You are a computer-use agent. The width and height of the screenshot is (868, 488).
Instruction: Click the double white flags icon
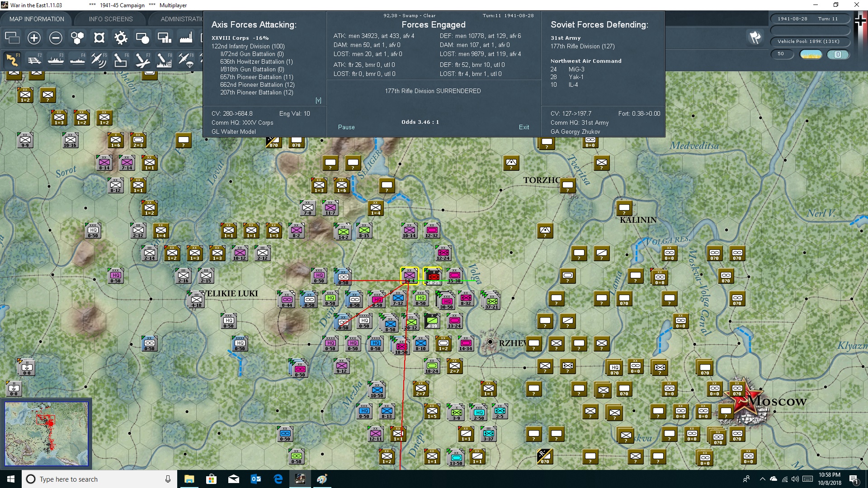pyautogui.click(x=755, y=38)
